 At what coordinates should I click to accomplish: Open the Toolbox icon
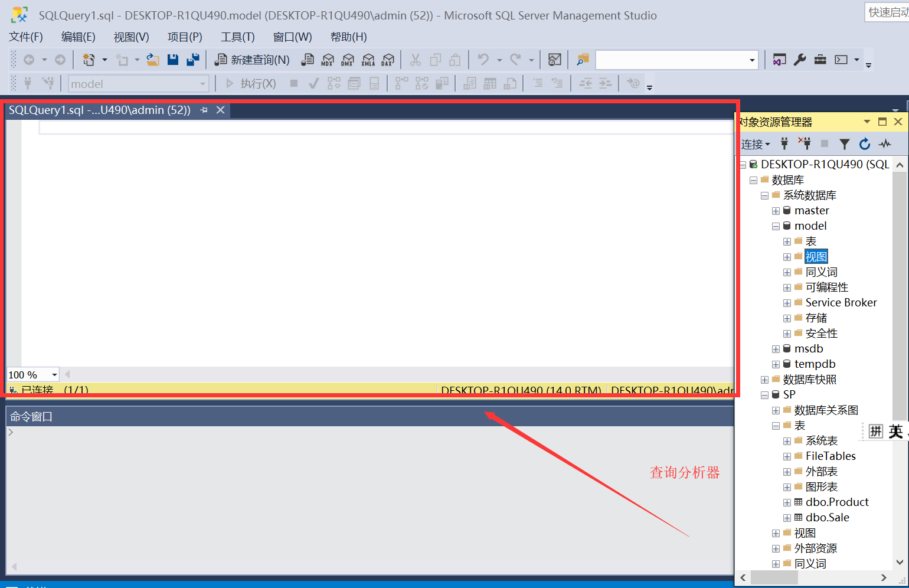tap(820, 60)
